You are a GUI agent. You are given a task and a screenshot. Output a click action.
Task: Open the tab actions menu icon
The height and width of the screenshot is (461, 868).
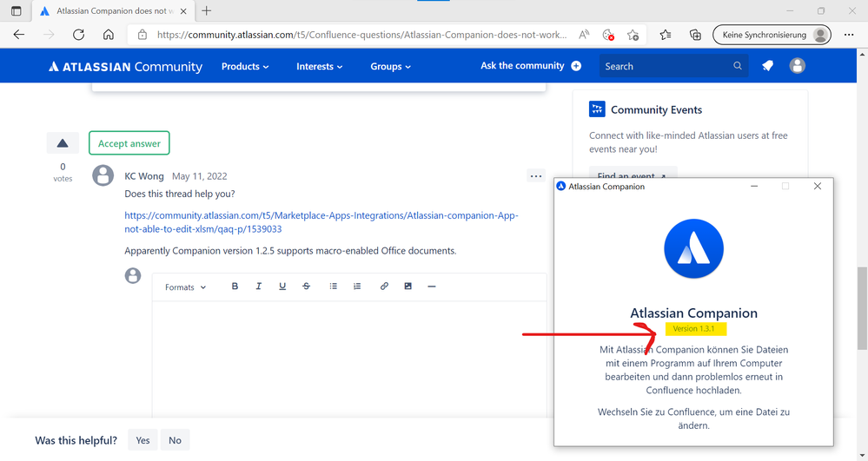coord(16,11)
